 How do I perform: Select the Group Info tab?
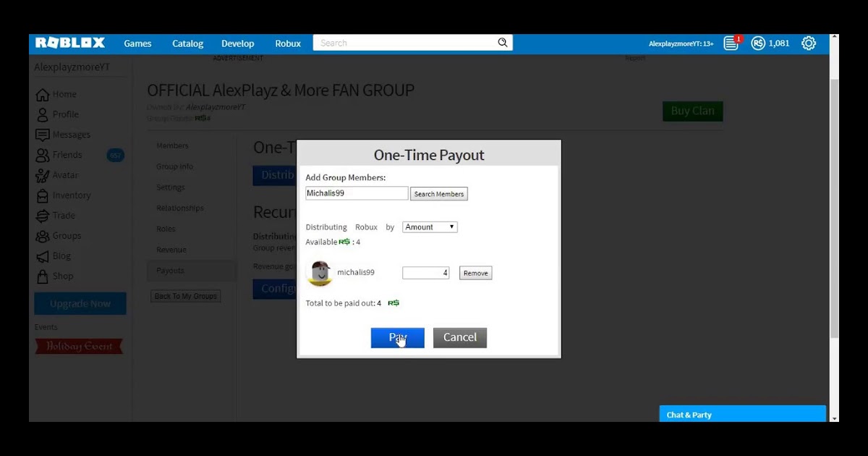point(174,166)
